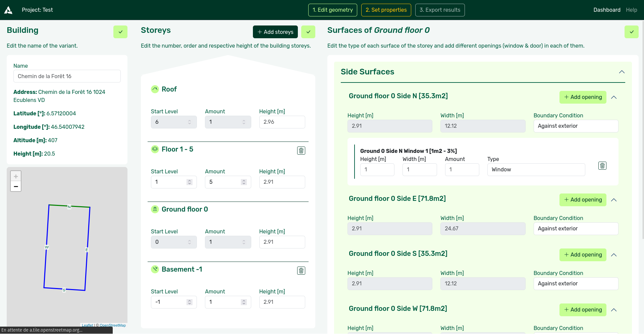The width and height of the screenshot is (644, 334).
Task: Click the Ground floor 0 Start Level field
Action: (x=174, y=242)
